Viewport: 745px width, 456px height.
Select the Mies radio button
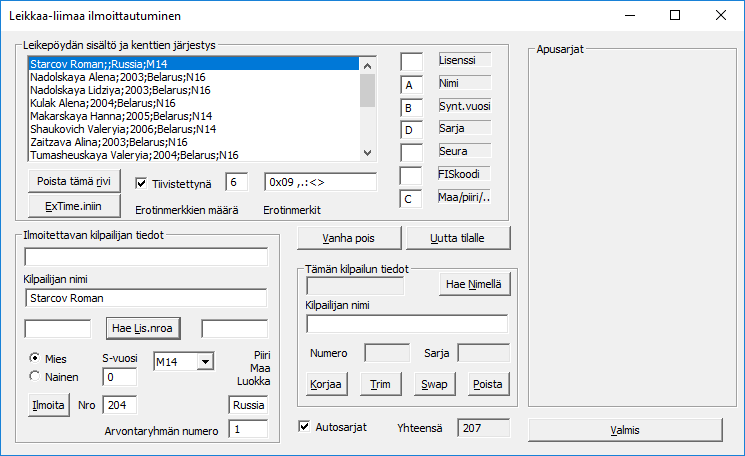click(36, 358)
